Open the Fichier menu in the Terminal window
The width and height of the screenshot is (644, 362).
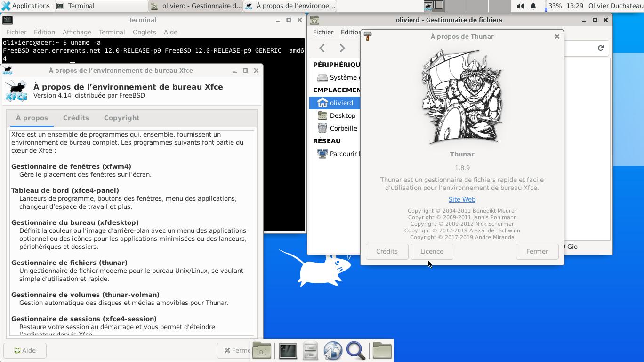[x=16, y=32]
